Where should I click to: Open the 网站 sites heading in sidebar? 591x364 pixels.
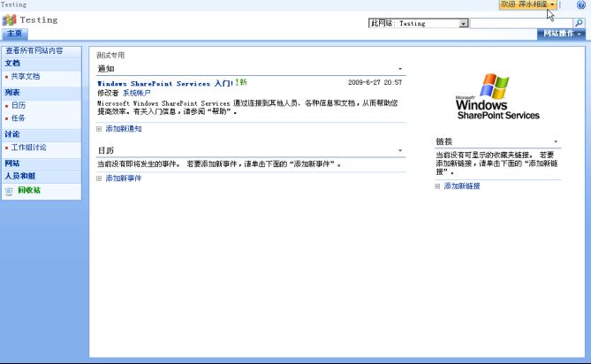pos(12,163)
